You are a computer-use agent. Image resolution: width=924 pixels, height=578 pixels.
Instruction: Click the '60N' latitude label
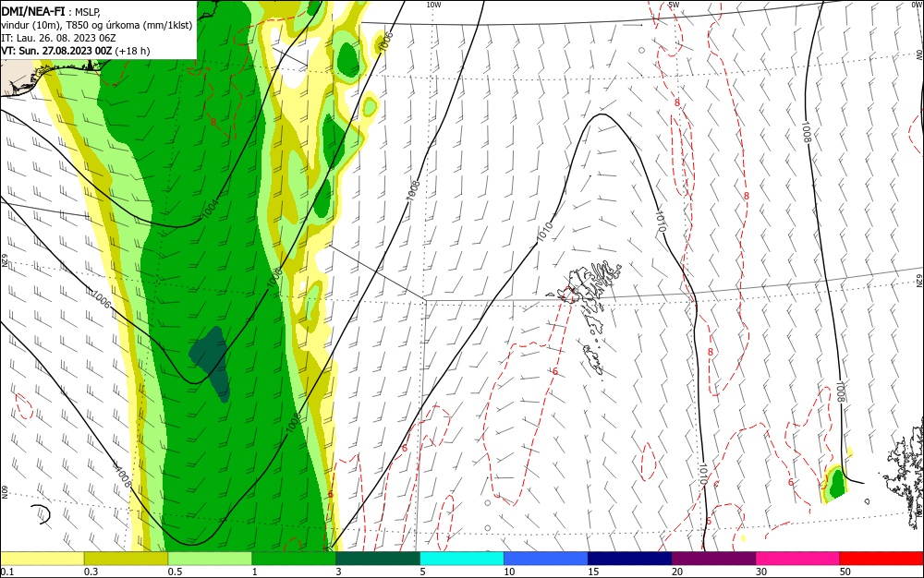point(4,492)
